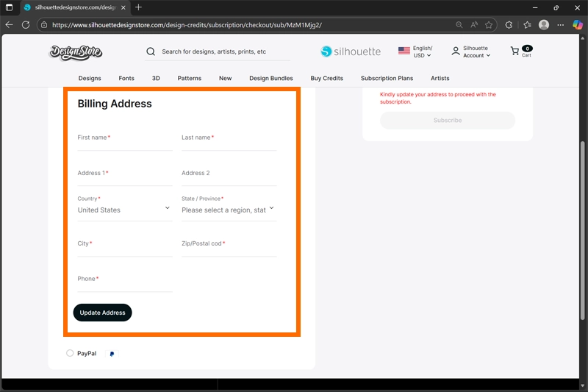Click the Silhouette brand logo
The image size is (588, 392).
pos(351,51)
